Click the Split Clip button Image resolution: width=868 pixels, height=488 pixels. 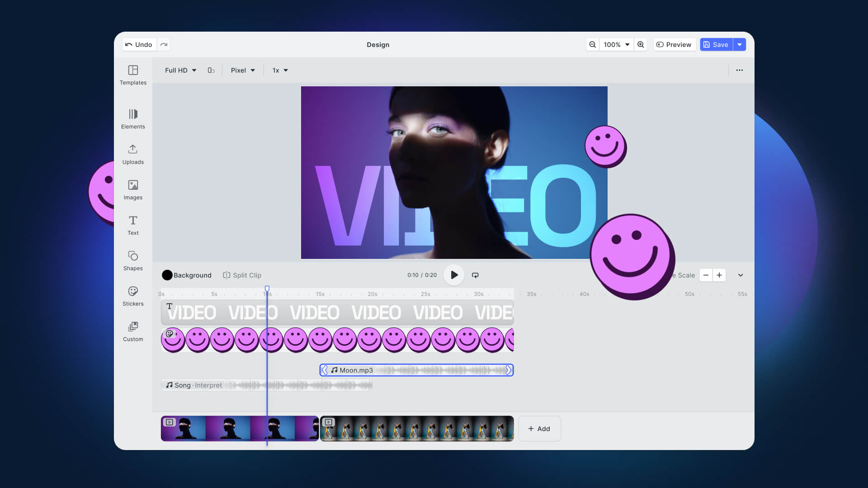pyautogui.click(x=242, y=275)
